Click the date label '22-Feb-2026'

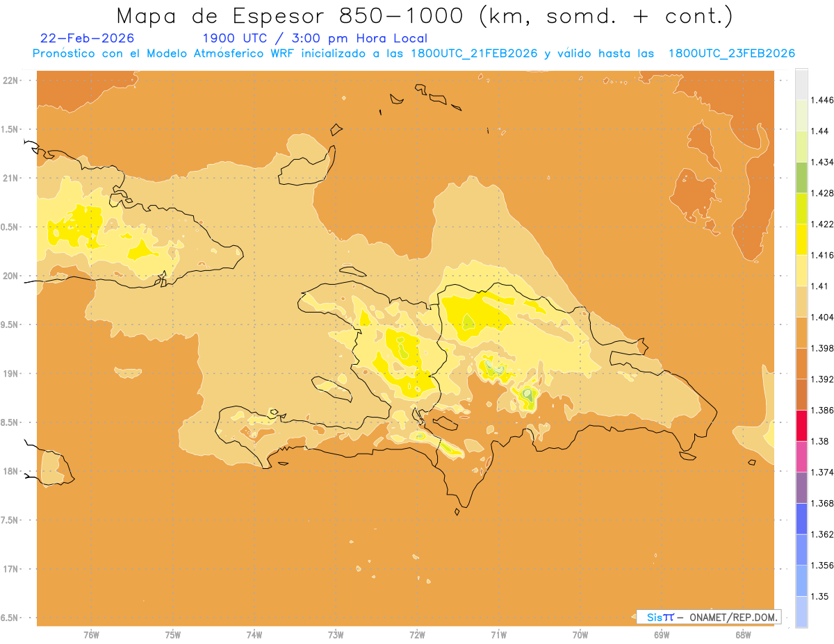[x=88, y=38]
